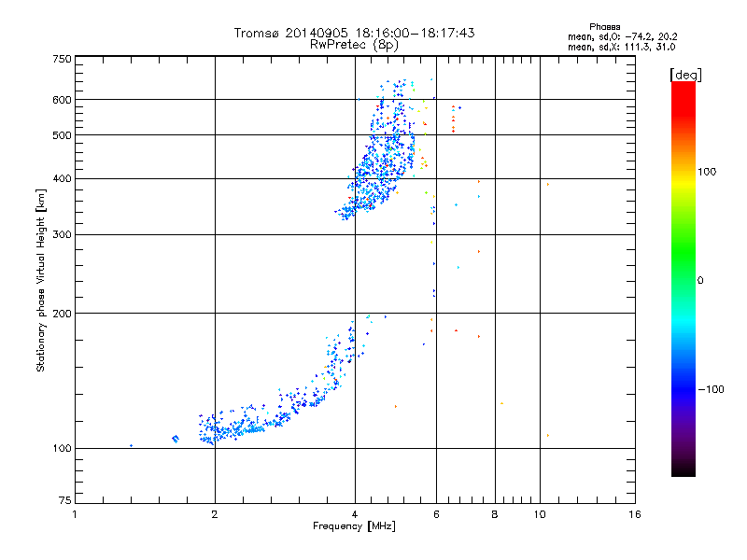
Task: Click the x-axis tick label '16'
Action: [x=635, y=514]
